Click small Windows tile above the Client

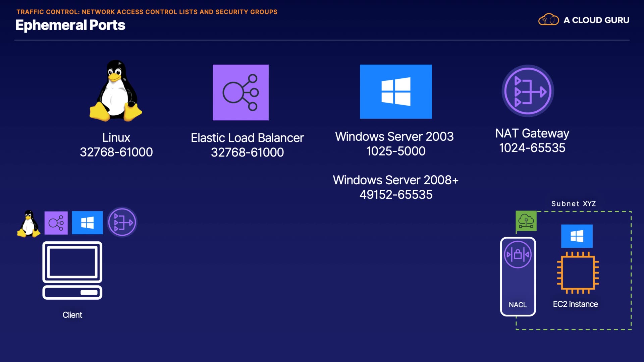coord(87,223)
